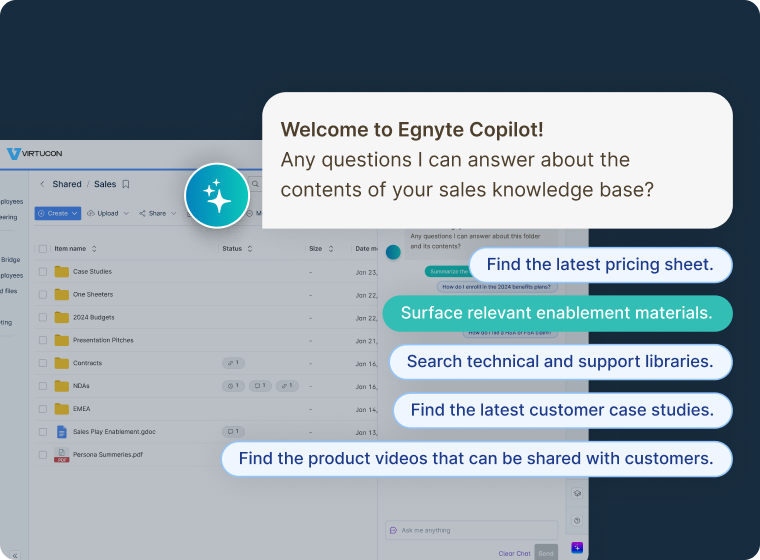Select 'Find the latest customer case studies' prompt
This screenshot has width=760, height=560.
(x=562, y=410)
